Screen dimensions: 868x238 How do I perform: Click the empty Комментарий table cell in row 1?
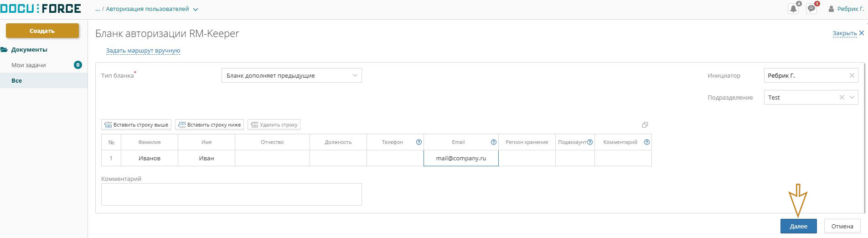pyautogui.click(x=623, y=158)
